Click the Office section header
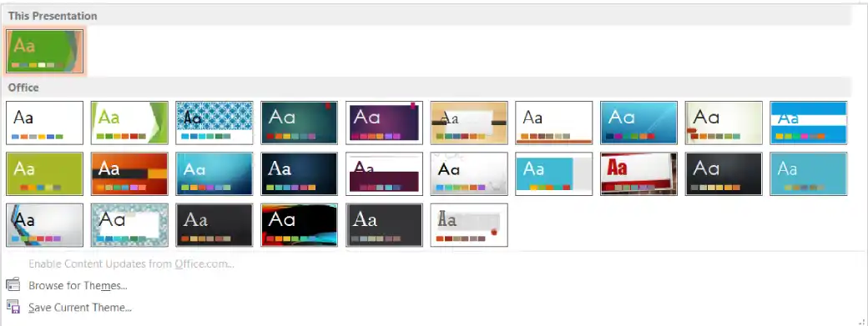 pos(427,88)
